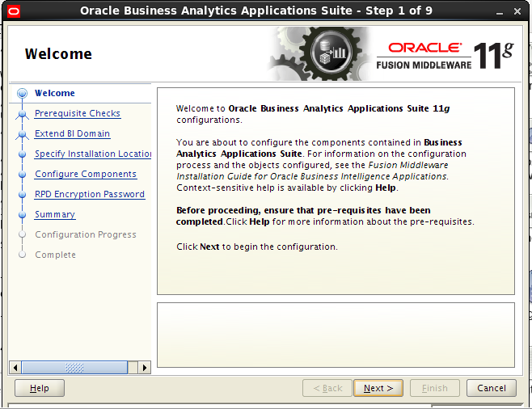Close the installer window

[x=517, y=12]
